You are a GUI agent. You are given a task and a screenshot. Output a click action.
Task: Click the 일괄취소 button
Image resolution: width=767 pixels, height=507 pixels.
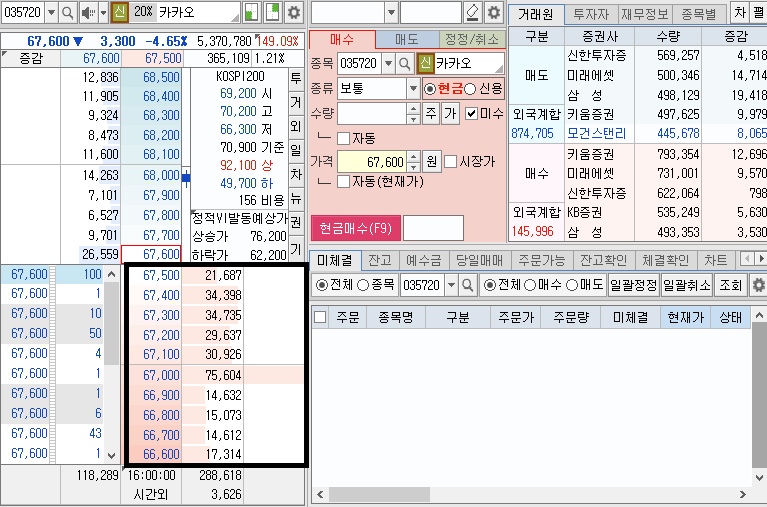click(687, 285)
